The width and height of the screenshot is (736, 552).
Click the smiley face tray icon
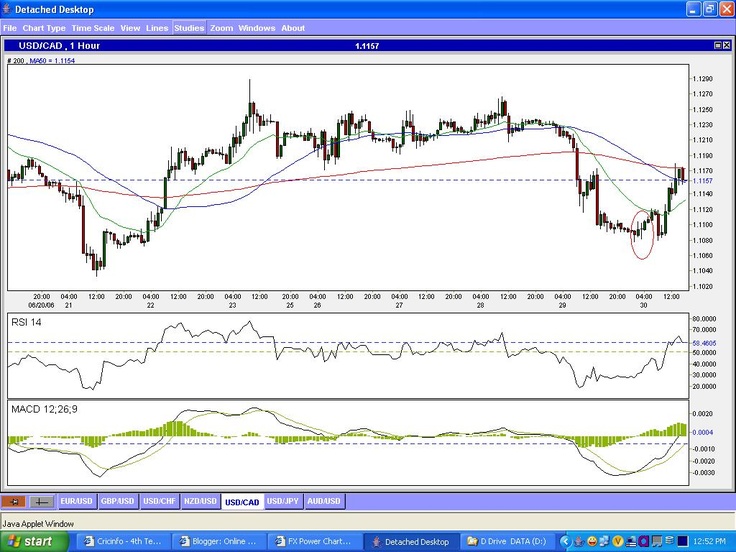(592, 542)
